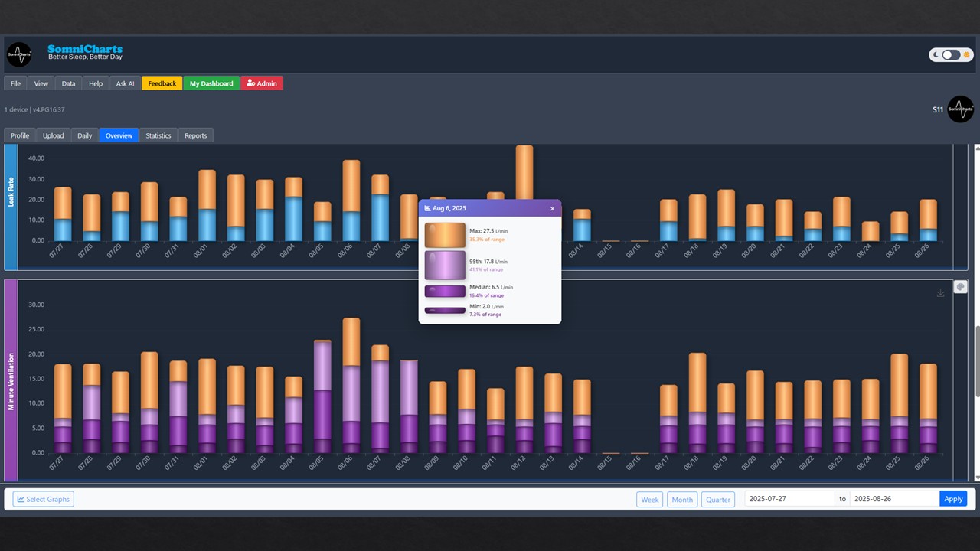This screenshot has height=551, width=980.
Task: Click the 08/10 bar in Minute Ventilation chart
Action: pos(466,411)
